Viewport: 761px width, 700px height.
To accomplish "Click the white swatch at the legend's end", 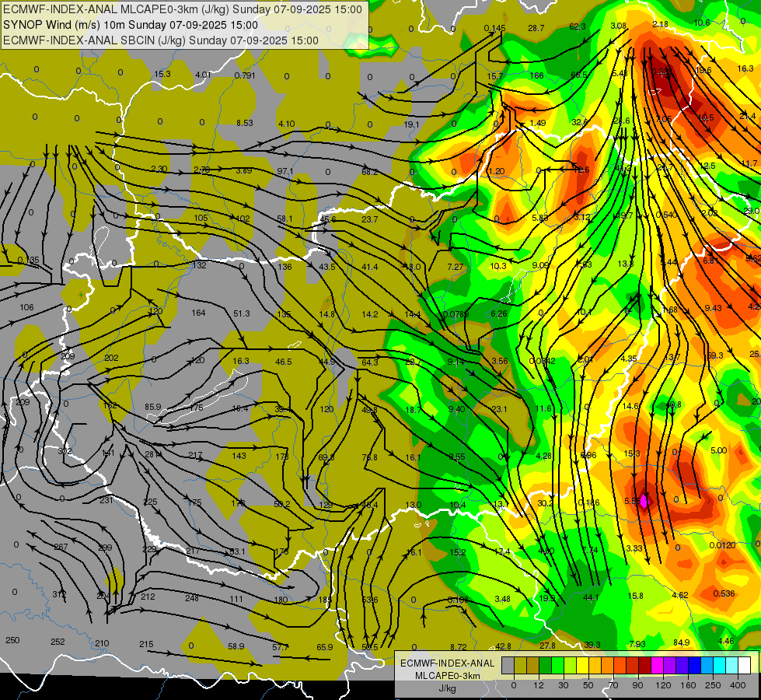I will click(744, 666).
